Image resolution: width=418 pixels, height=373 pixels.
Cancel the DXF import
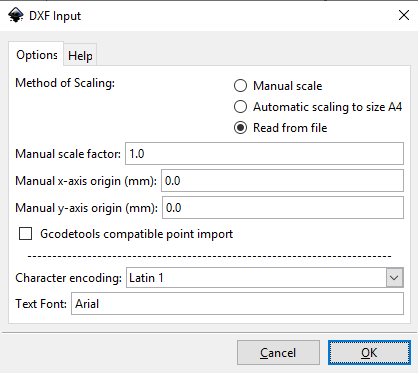coord(278,353)
